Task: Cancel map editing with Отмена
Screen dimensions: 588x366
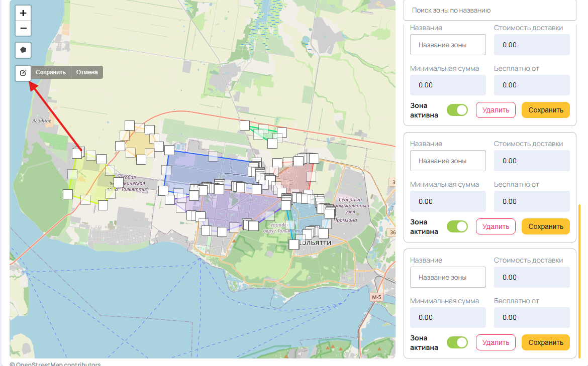Action: pos(87,72)
